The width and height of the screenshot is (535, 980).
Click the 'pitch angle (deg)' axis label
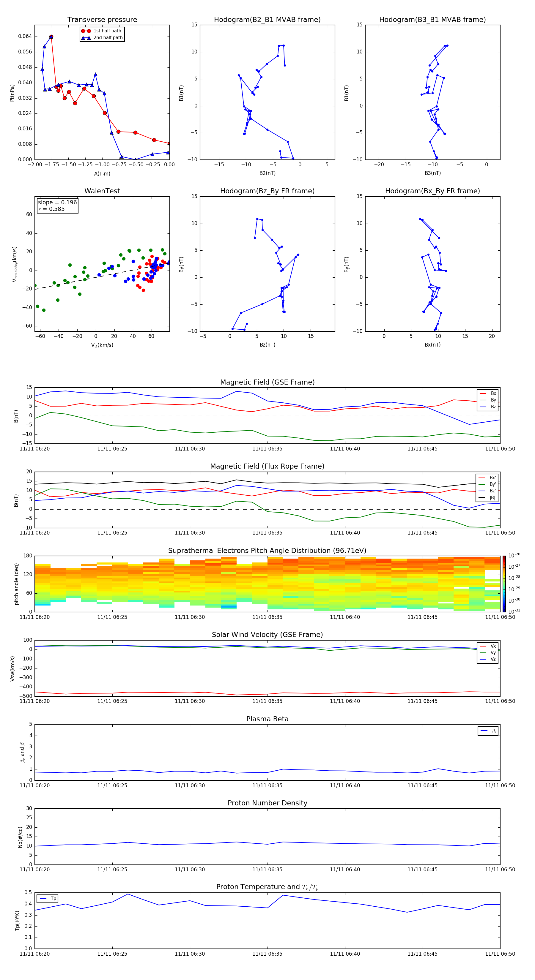(x=16, y=584)
